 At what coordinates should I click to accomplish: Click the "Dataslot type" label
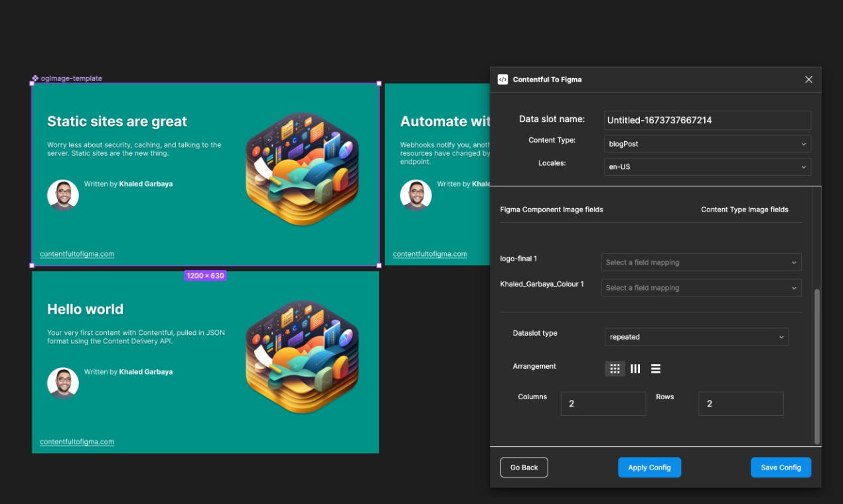[x=535, y=333]
